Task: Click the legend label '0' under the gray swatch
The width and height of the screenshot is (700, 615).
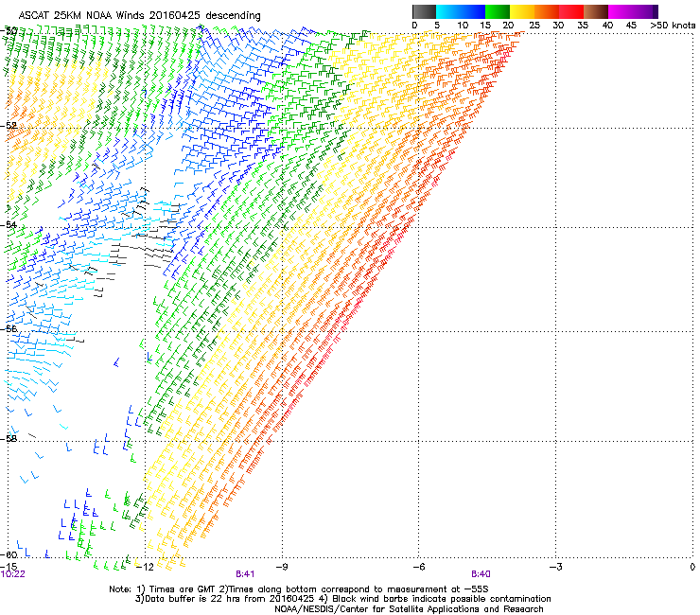Action: 414,26
